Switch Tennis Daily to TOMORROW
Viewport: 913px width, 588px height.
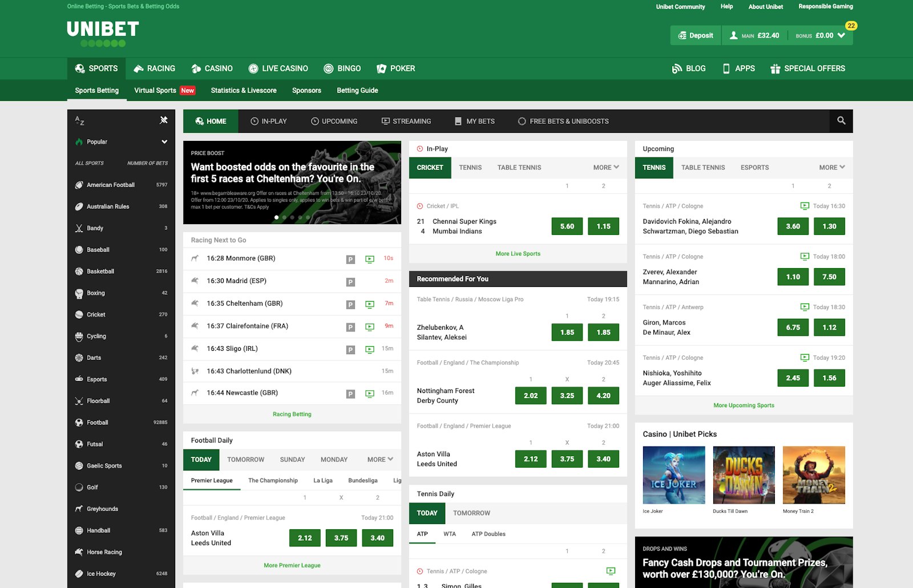click(471, 513)
